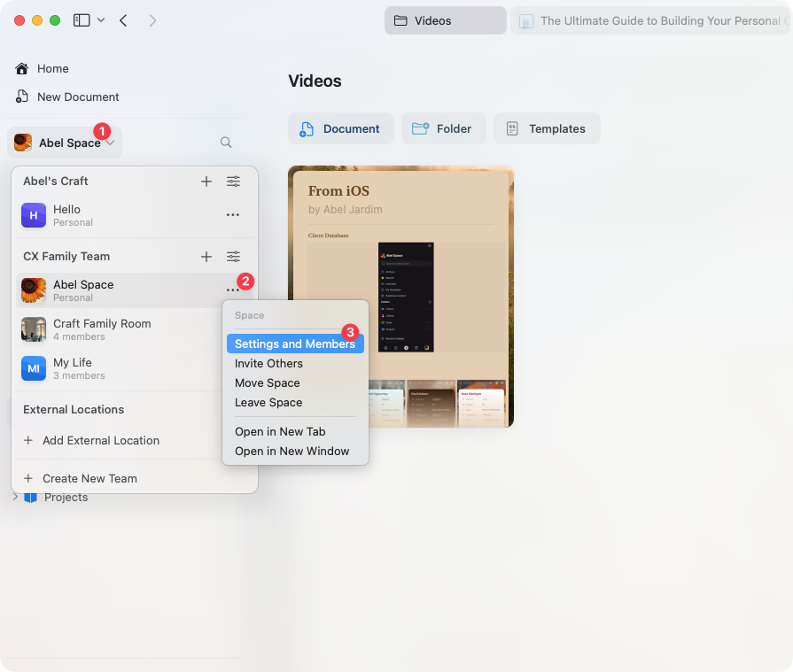
Task: Click the Home icon in sidebar
Action: coord(22,69)
